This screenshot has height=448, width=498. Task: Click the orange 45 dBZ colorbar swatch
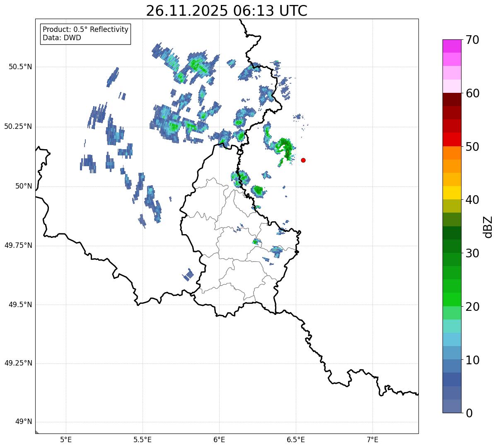[452, 166]
